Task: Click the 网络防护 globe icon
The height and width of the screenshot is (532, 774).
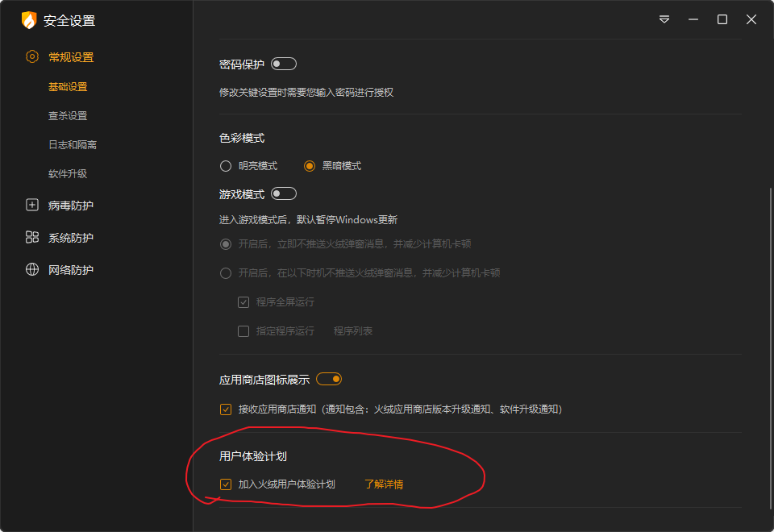Action: pyautogui.click(x=32, y=270)
